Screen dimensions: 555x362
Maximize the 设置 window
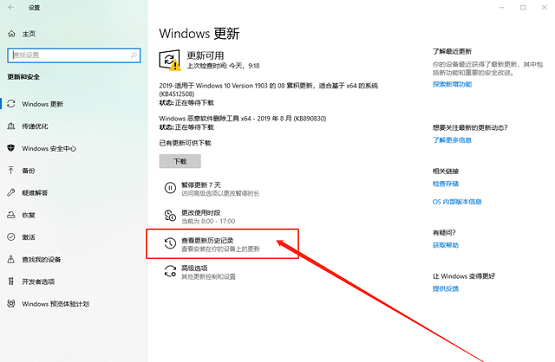tap(523, 7)
